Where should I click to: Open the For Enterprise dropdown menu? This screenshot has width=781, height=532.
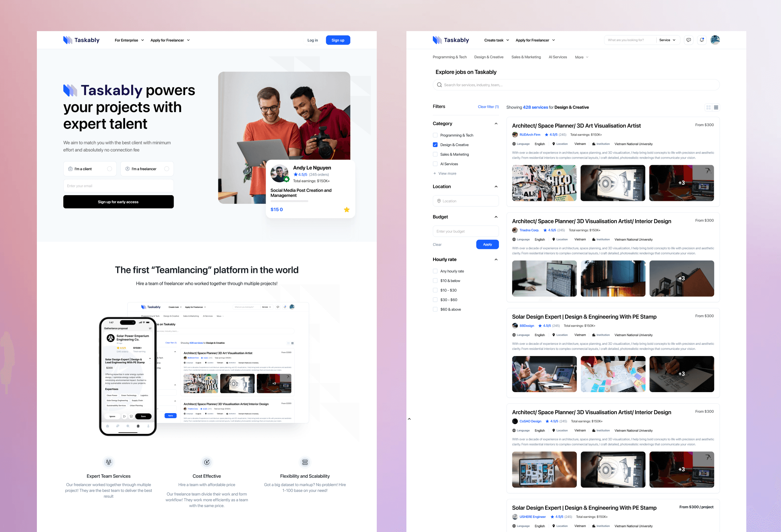[129, 40]
